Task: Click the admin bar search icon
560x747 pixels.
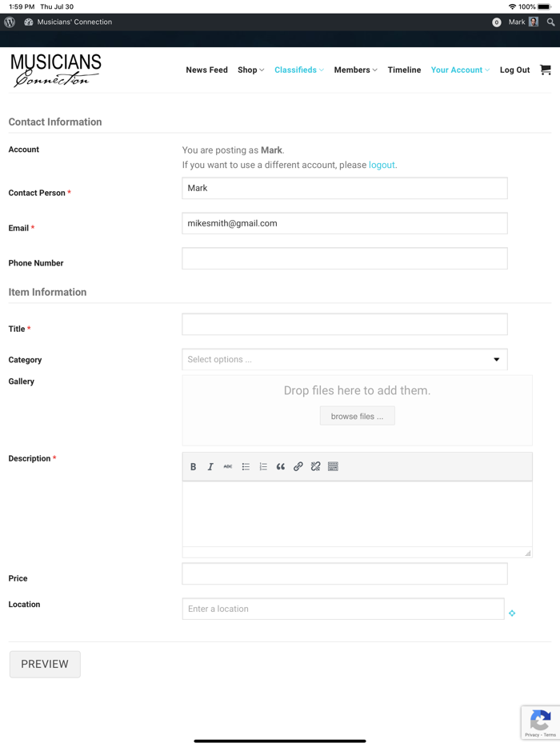Action: click(550, 22)
